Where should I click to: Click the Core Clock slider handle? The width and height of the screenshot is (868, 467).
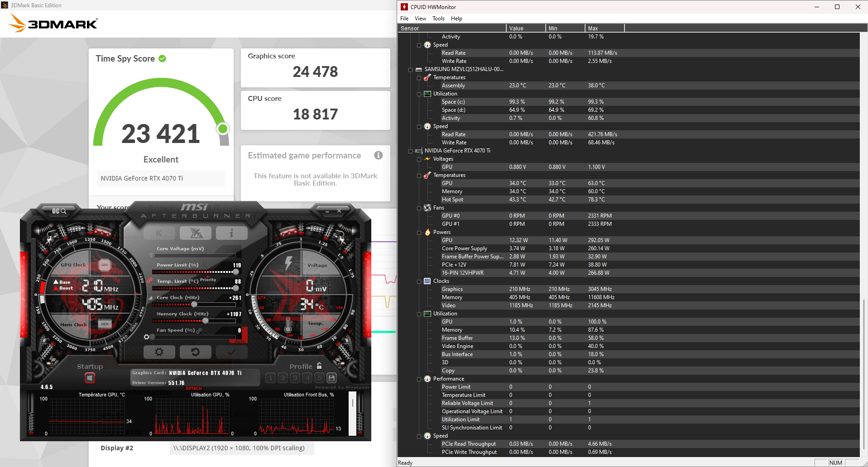pos(194,305)
